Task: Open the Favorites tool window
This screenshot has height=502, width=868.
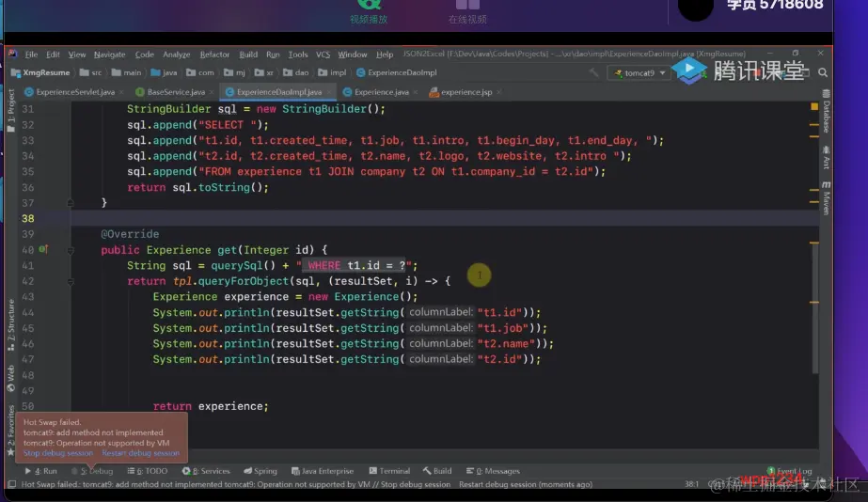Action: point(10,431)
